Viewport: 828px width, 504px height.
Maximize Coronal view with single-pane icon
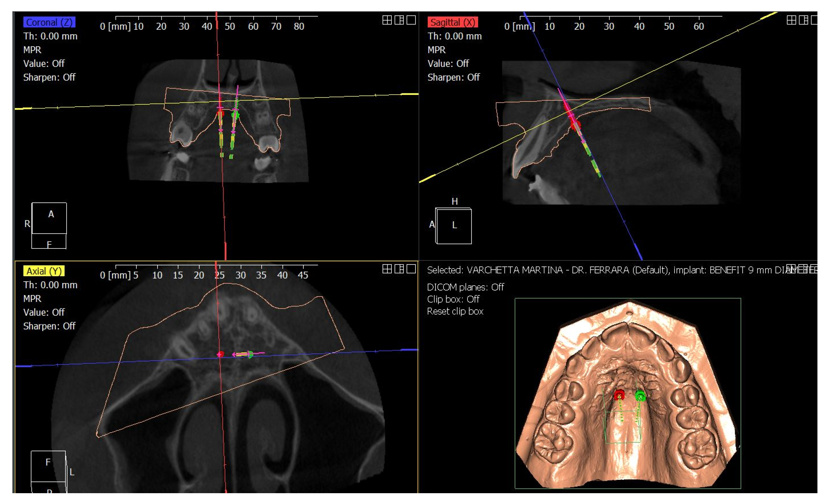click(x=411, y=20)
